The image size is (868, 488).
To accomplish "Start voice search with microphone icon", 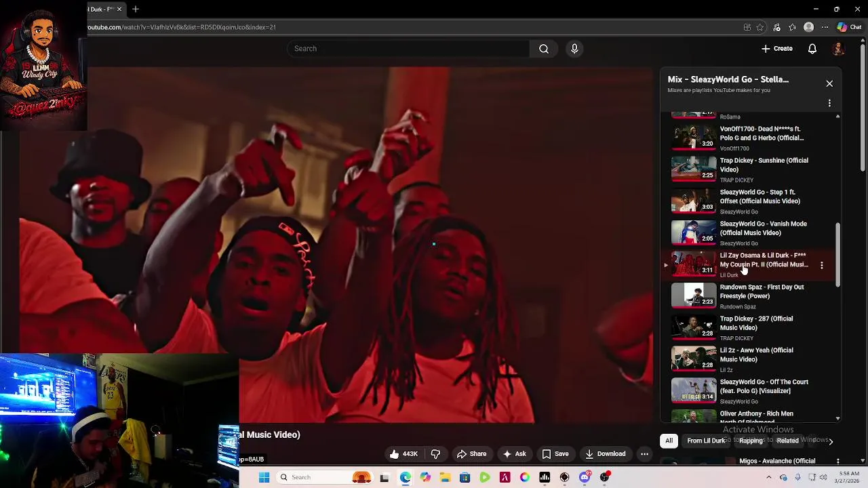I will [x=574, y=49].
